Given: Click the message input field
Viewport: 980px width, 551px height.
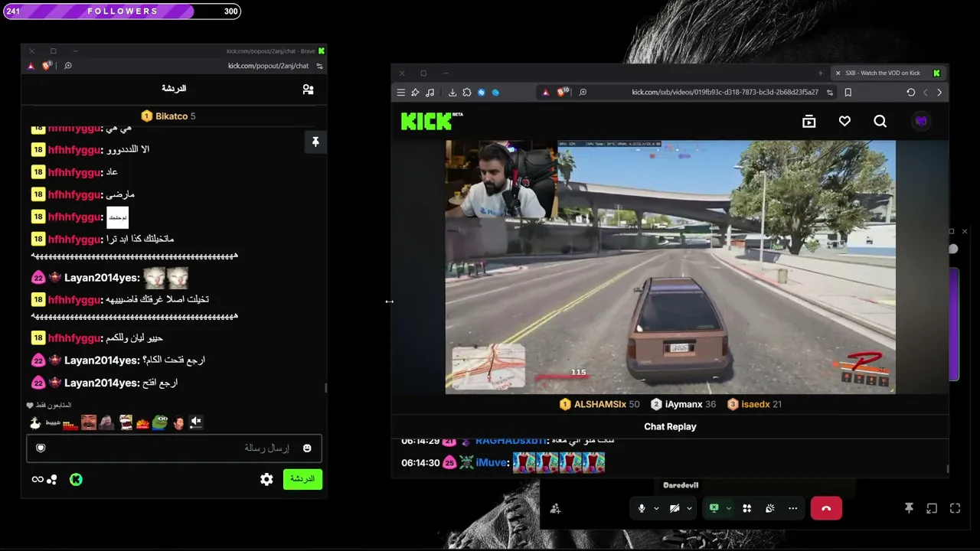Looking at the screenshot, I should 174,448.
